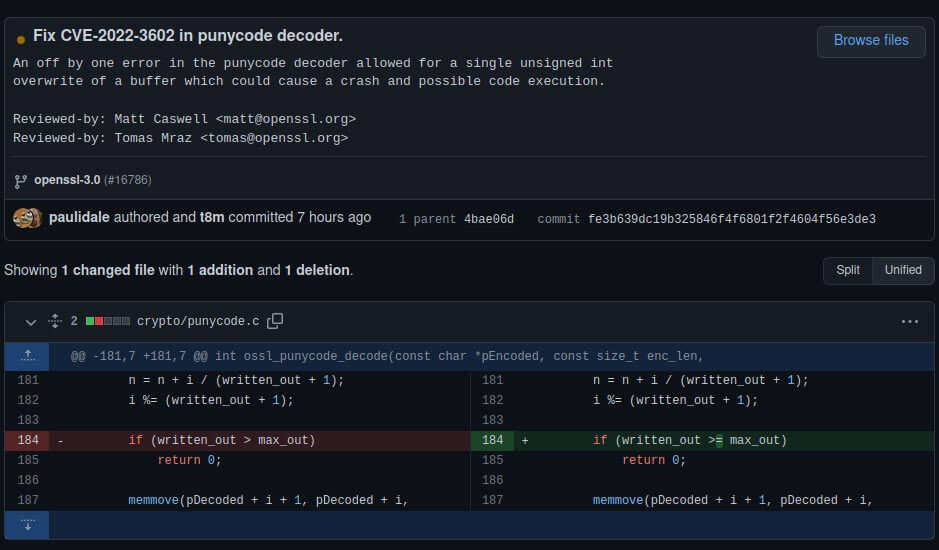Expand hidden lines above the hunk
The height and width of the screenshot is (550, 939).
pyautogui.click(x=27, y=355)
